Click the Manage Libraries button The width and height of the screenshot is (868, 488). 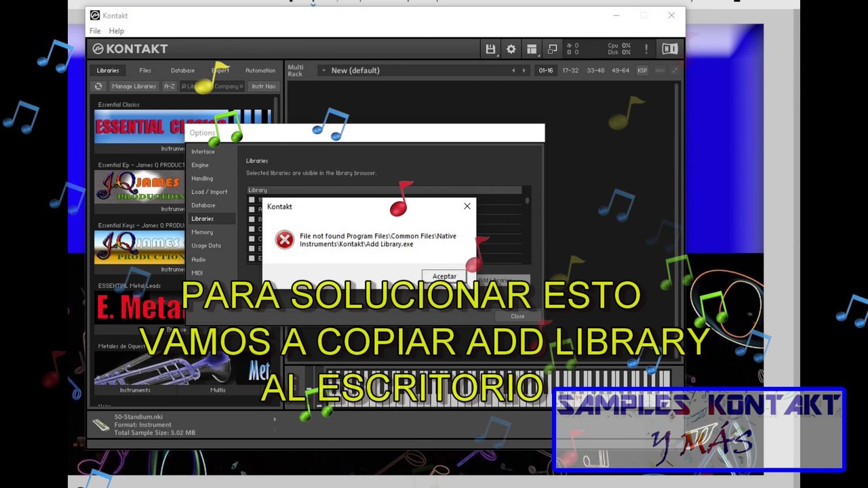[134, 86]
